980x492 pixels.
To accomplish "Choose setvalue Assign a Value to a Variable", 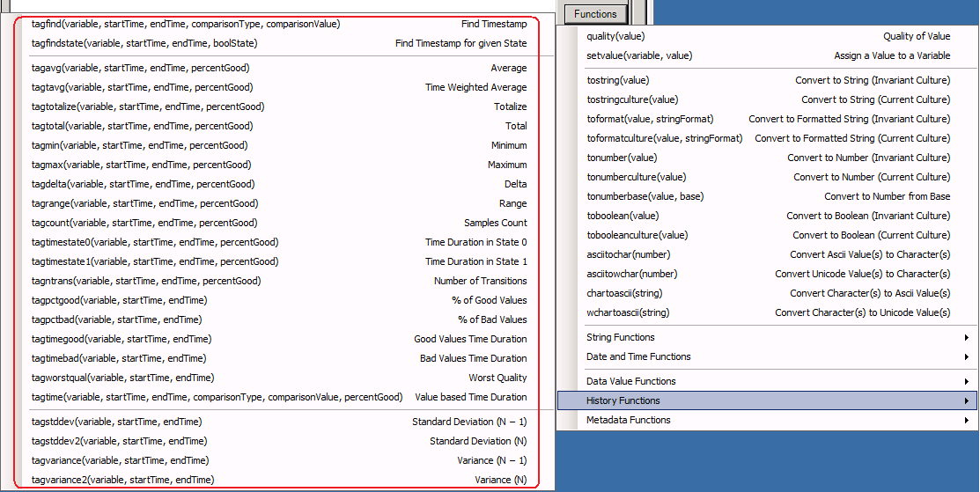I will (767, 55).
